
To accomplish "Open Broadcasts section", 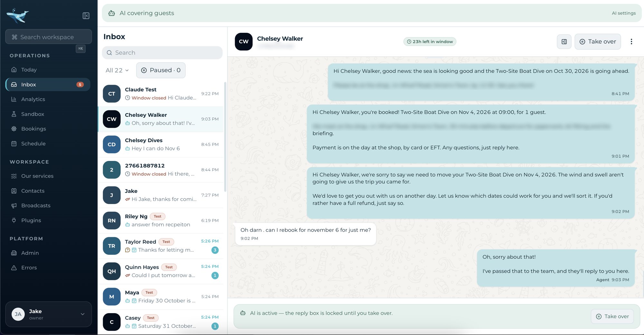I will pos(48,206).
